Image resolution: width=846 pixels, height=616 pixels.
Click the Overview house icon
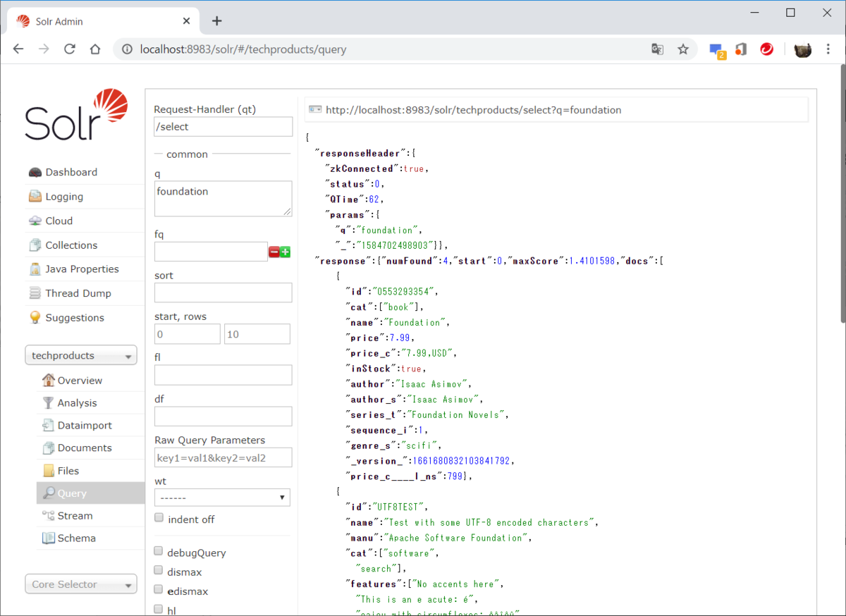coord(49,380)
